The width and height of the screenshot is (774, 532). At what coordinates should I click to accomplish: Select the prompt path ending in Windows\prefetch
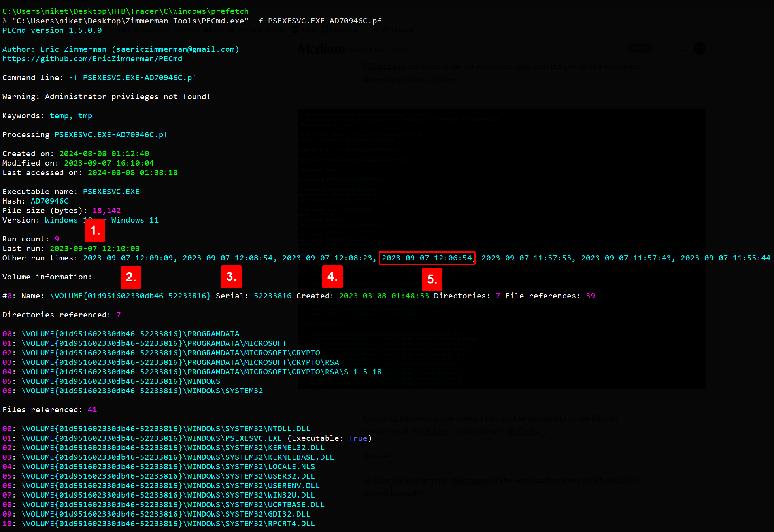(x=125, y=11)
